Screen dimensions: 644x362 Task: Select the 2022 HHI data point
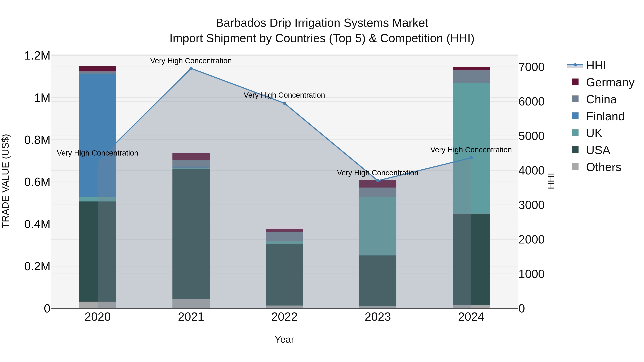pos(284,103)
